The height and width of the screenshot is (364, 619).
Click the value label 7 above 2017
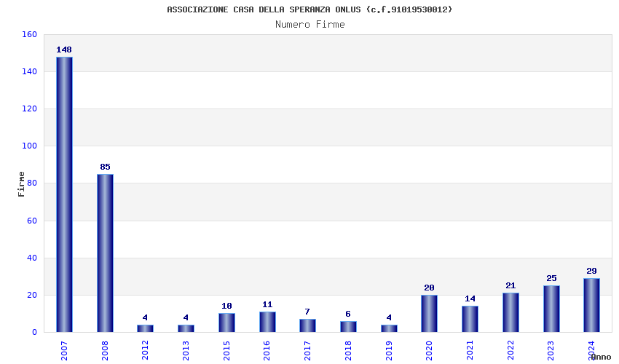pos(307,312)
